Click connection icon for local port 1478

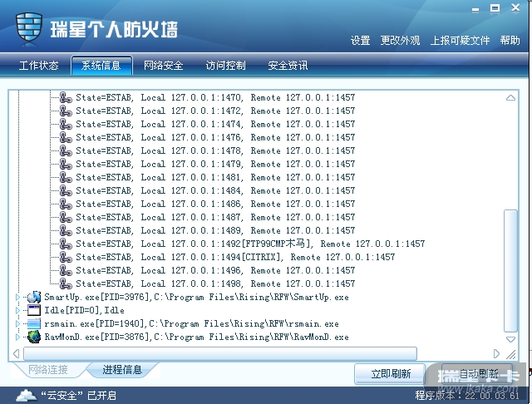[66, 150]
